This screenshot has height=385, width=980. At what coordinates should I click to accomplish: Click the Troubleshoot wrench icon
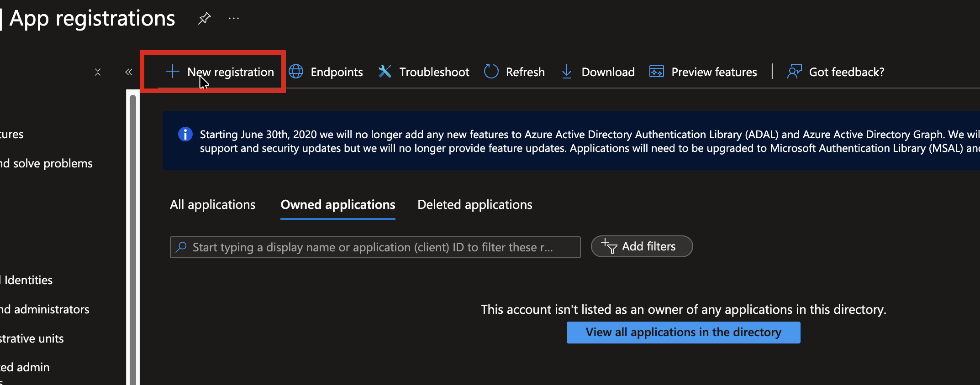pos(385,72)
